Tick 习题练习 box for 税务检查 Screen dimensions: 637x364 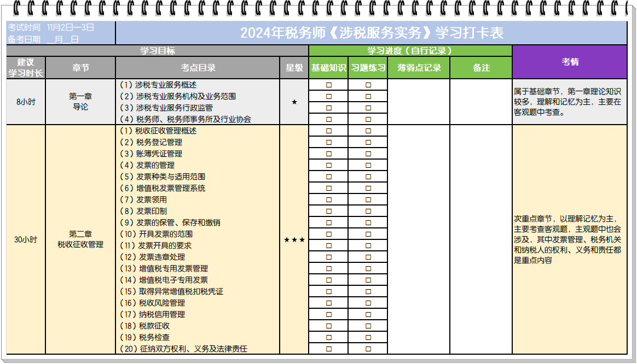coord(368,337)
